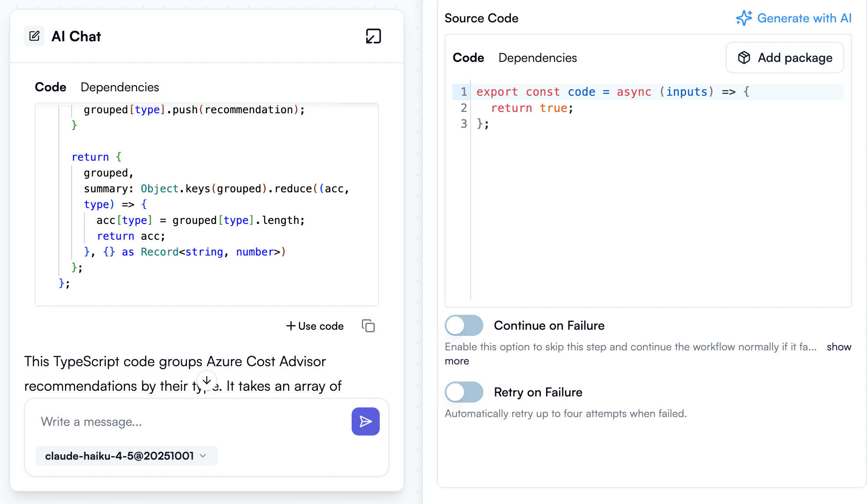Send the chat message with paper plane icon
This screenshot has height=504, width=867.
365,421
